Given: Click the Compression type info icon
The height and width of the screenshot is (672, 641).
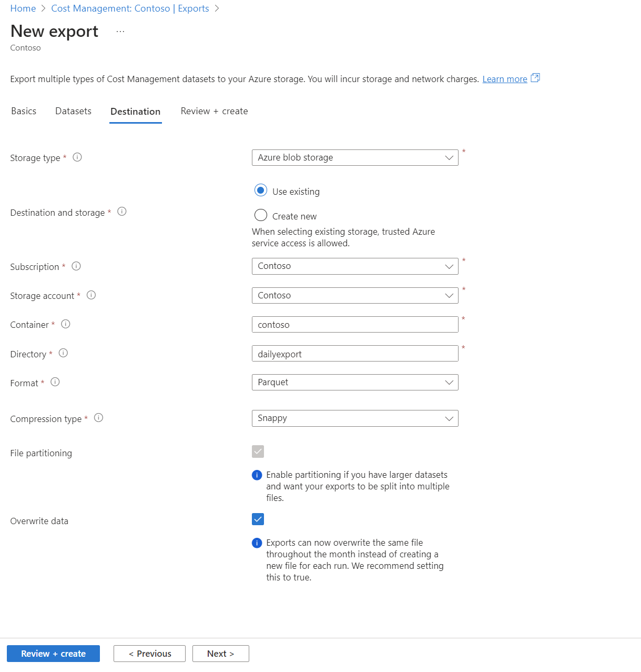Looking at the screenshot, I should [x=98, y=418].
